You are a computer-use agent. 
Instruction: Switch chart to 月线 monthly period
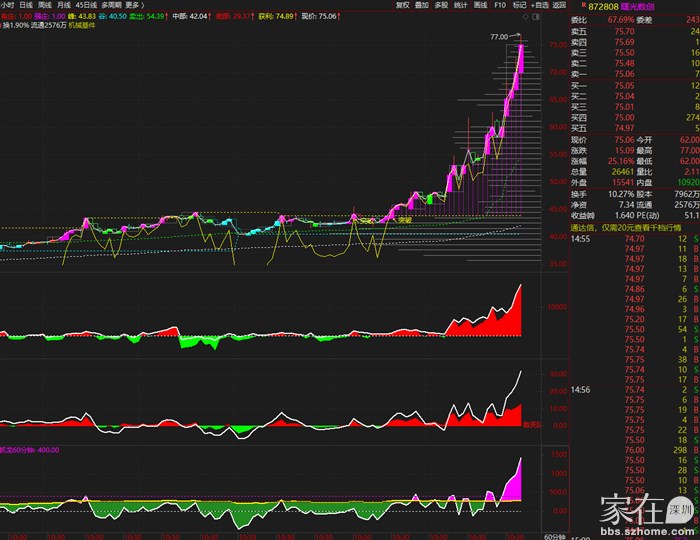click(64, 5)
